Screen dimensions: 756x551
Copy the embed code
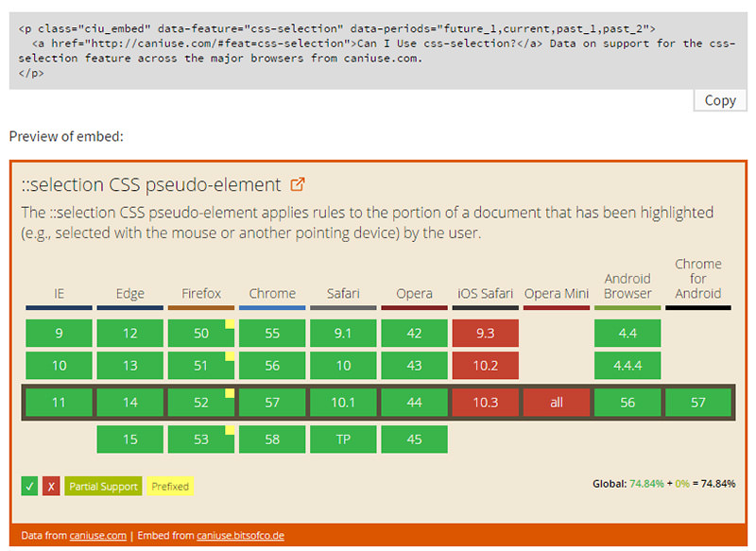pyautogui.click(x=720, y=100)
